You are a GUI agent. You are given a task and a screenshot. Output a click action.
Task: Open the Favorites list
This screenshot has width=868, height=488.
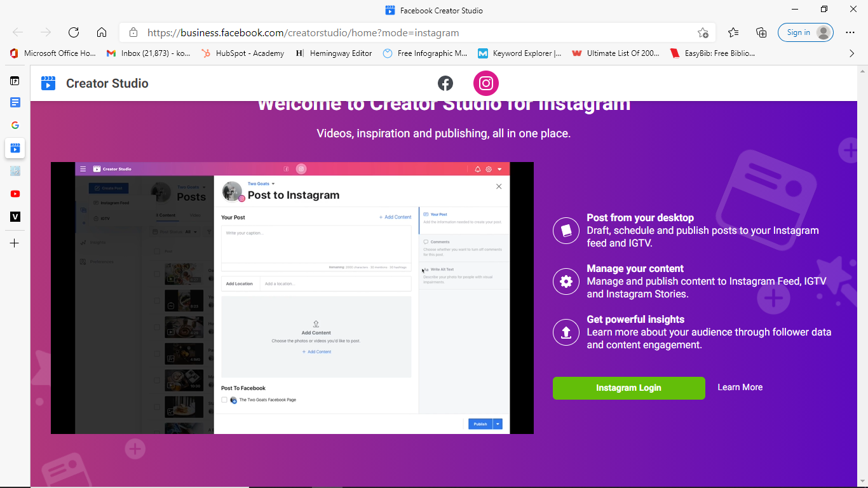733,32
